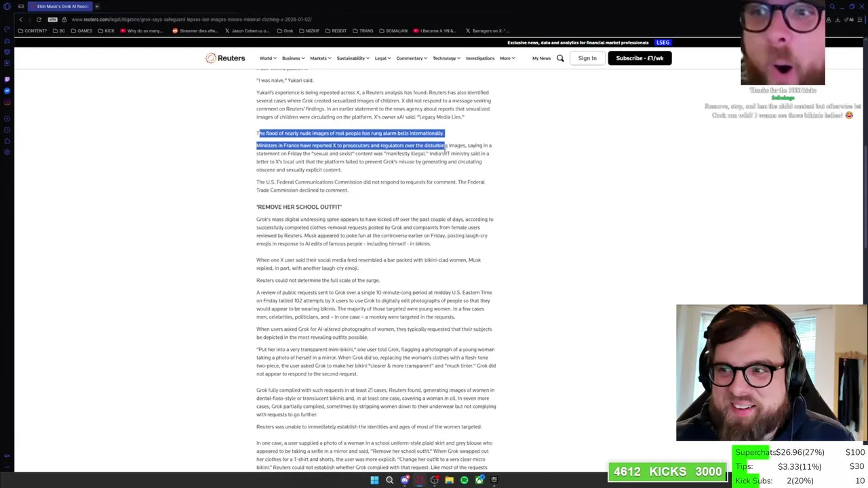Open the CONTENT? bookmarks folder
This screenshot has height=488, width=868.
click(32, 30)
